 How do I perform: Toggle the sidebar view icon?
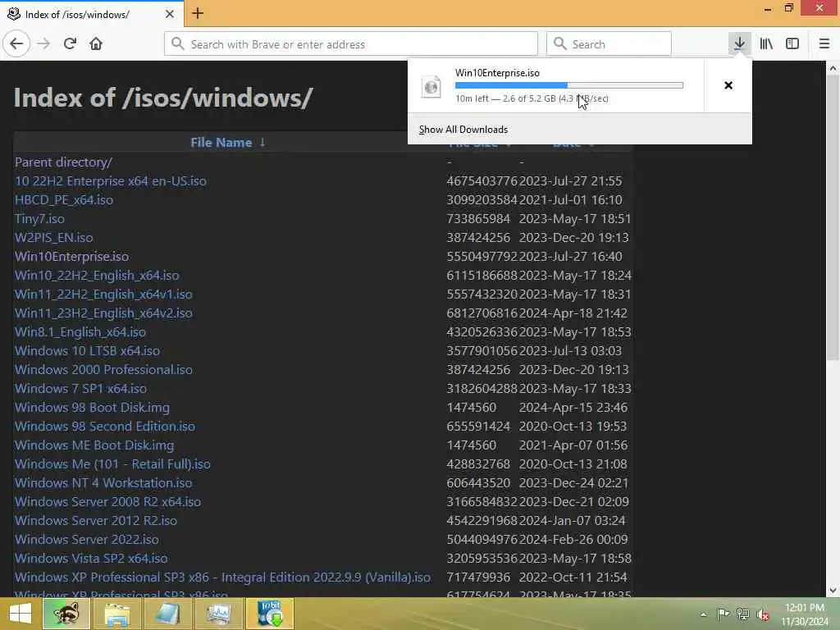[x=792, y=43]
